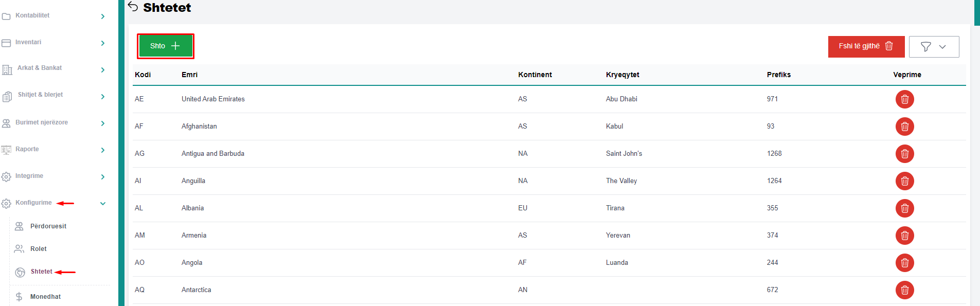The height and width of the screenshot is (306, 980).
Task: Delete the United Arab Emirates row
Action: [904, 99]
